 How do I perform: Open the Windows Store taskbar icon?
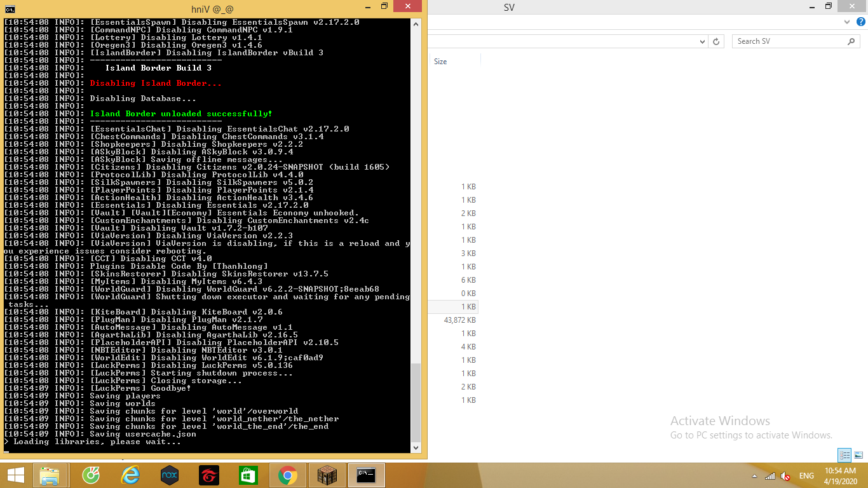tap(248, 475)
